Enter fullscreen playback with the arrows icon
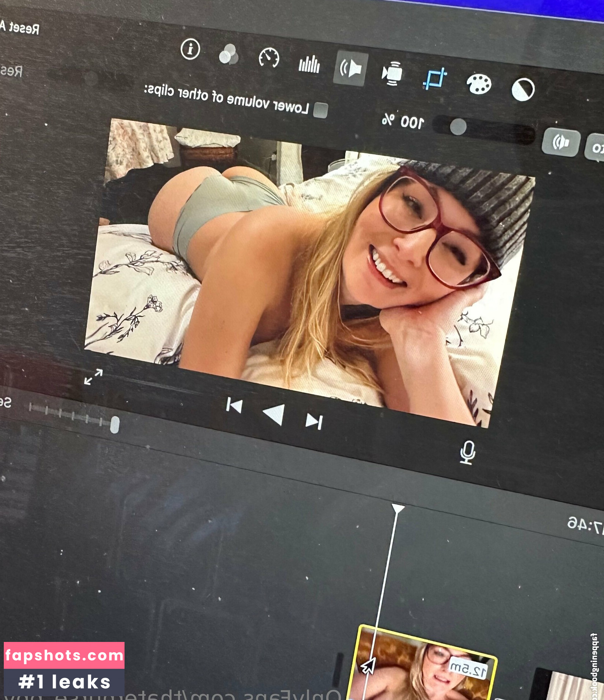The height and width of the screenshot is (700, 604). pos(93,377)
